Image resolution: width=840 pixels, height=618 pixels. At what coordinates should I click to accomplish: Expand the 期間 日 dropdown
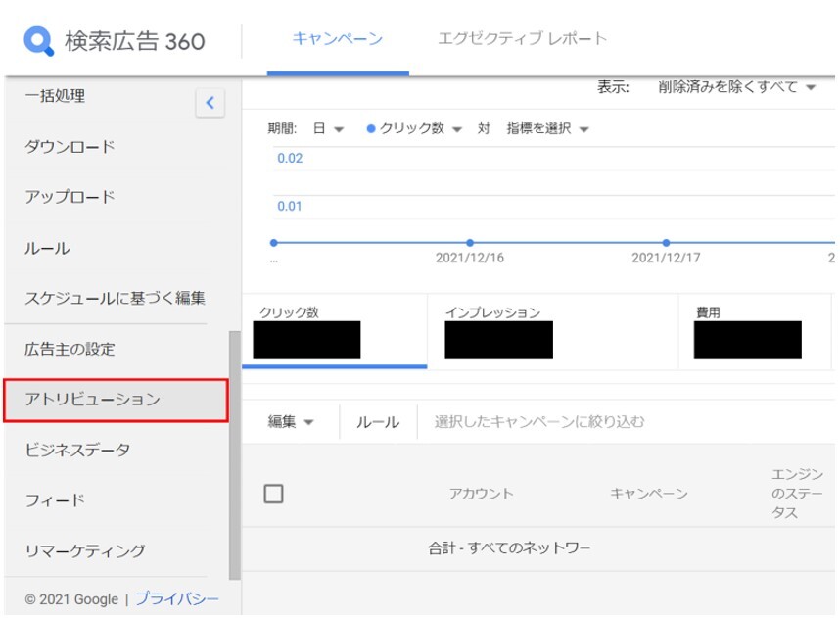(x=328, y=129)
